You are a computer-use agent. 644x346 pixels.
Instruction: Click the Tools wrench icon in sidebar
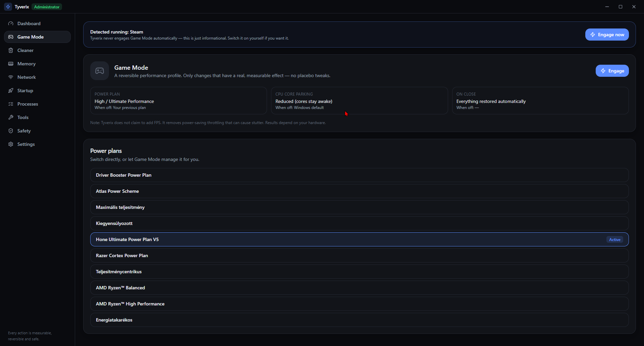pos(11,117)
